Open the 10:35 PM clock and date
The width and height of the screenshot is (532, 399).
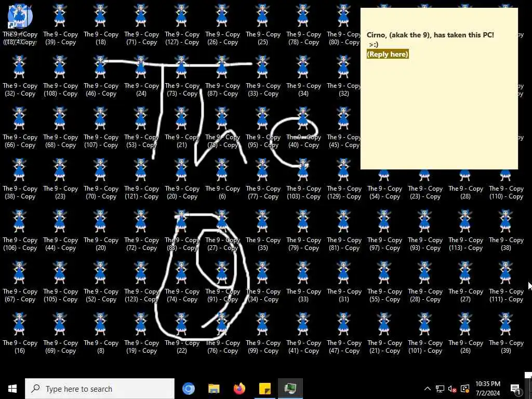[487, 389]
